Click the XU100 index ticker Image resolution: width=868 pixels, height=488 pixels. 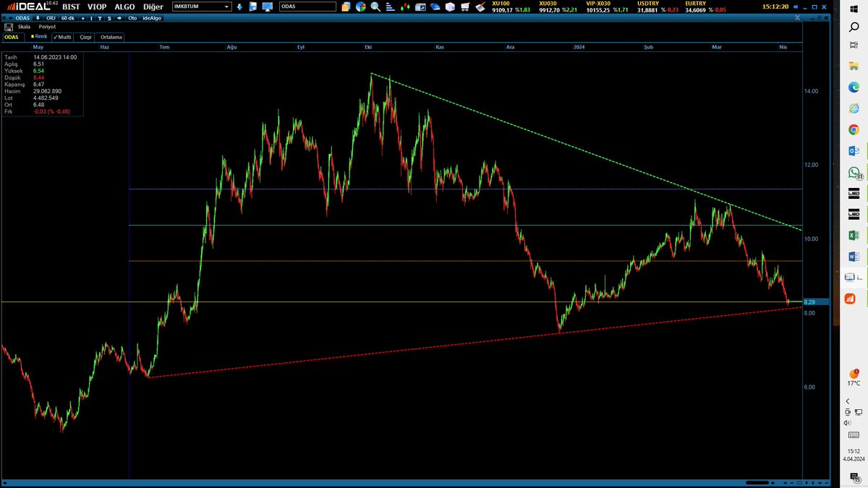click(x=511, y=7)
